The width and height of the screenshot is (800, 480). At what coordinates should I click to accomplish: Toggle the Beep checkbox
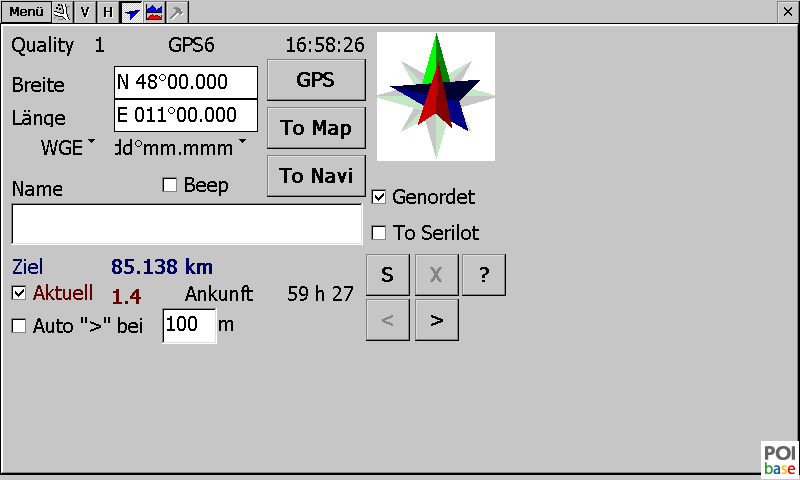tap(170, 185)
